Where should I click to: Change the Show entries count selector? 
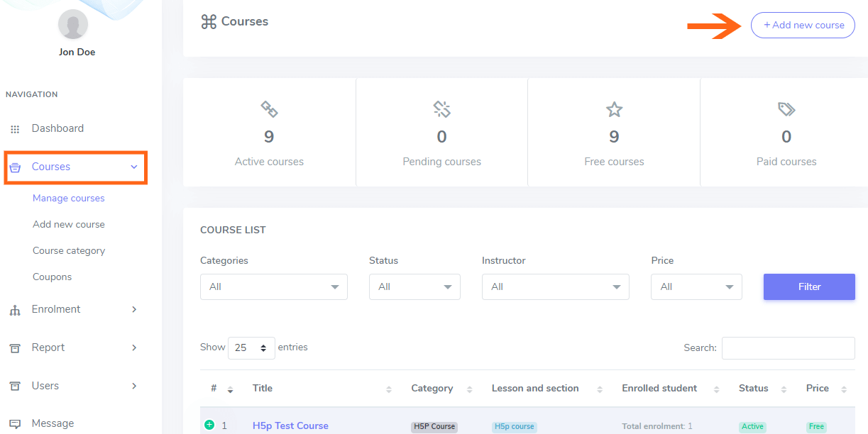pos(251,348)
